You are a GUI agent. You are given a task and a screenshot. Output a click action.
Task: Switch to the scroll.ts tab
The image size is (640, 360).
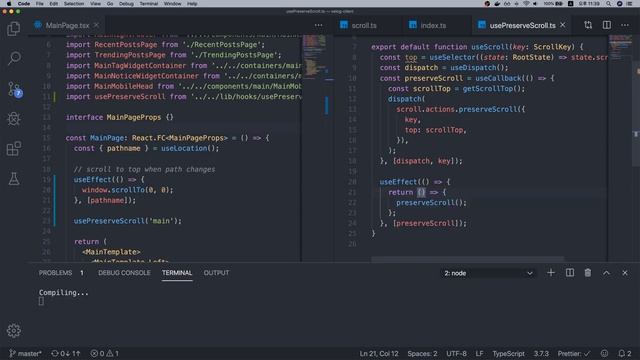tap(364, 25)
